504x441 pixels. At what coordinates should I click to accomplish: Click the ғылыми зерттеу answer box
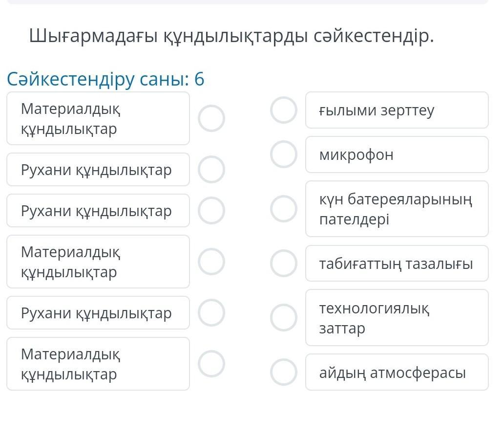397,110
